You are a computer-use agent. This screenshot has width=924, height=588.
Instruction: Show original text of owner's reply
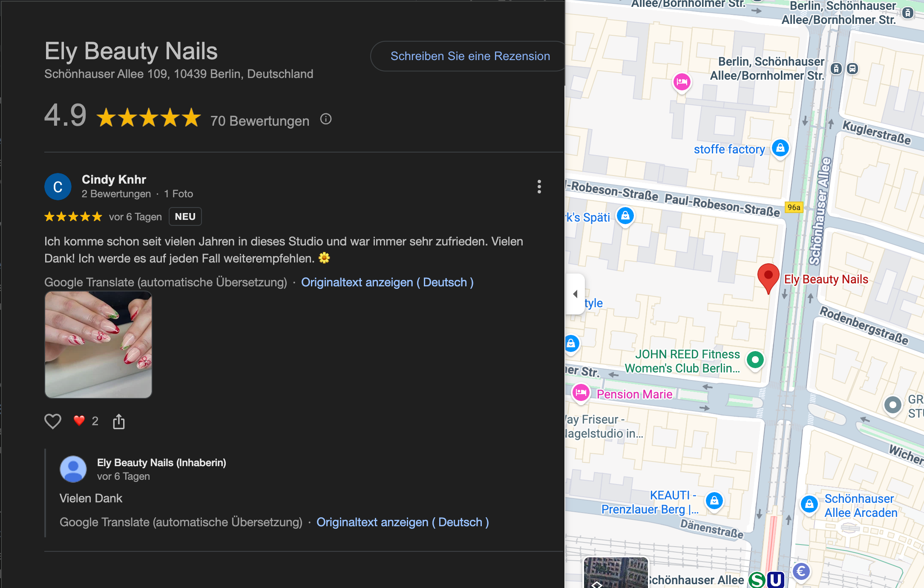tap(402, 522)
